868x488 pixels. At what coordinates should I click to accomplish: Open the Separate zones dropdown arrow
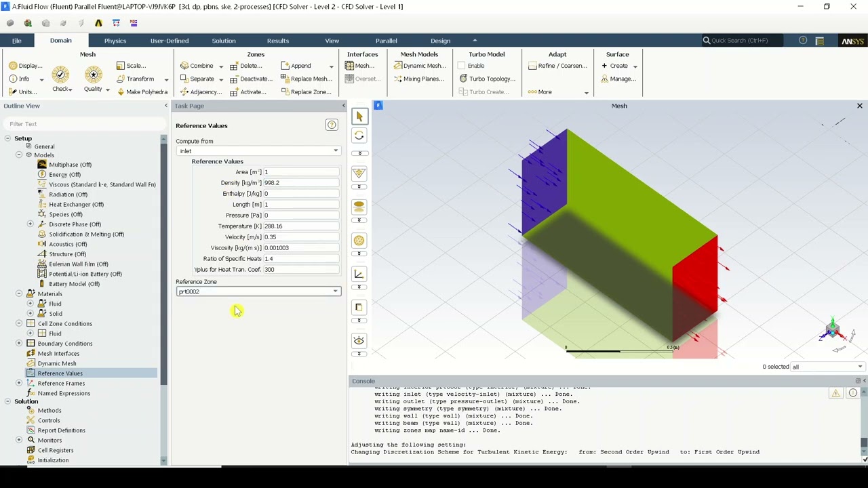click(220, 79)
